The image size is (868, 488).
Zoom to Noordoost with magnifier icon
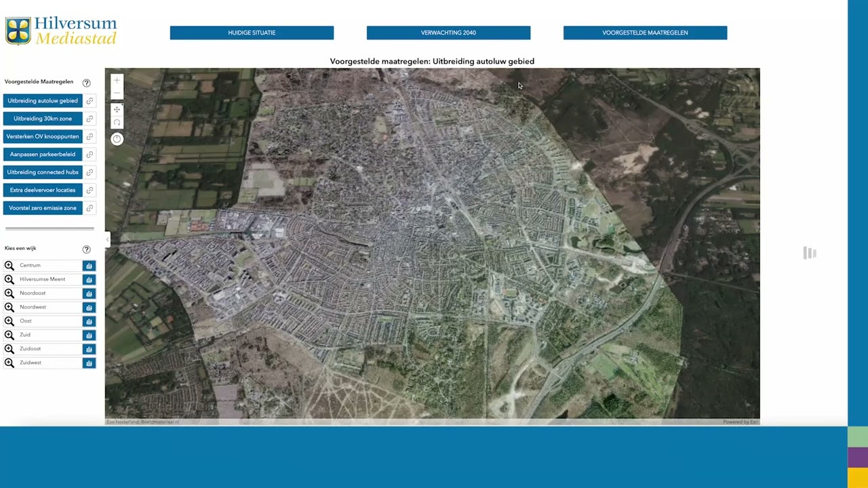(x=9, y=293)
